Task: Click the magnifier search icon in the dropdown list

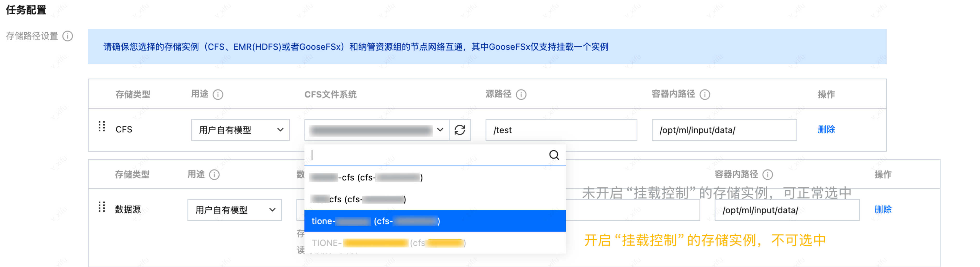Action: click(x=554, y=155)
